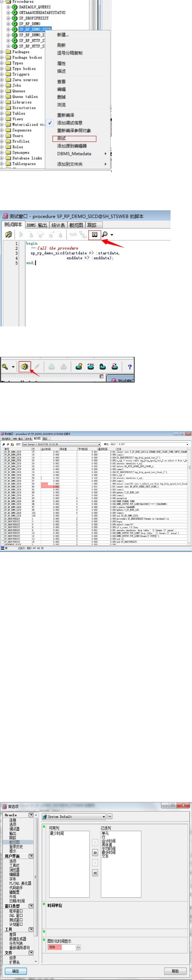This screenshot has height=980, width=192.
Task: Select SP_DROPIFEXIST procedure in tree
Action: coord(34,18)
